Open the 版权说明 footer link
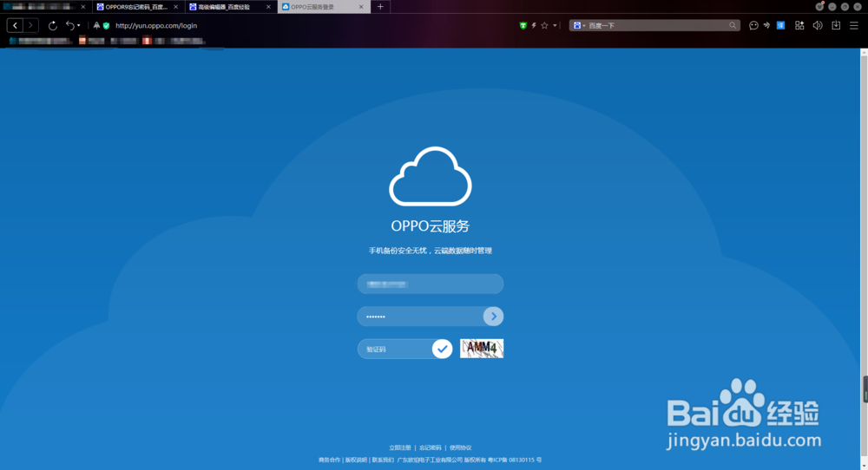 tap(356, 460)
